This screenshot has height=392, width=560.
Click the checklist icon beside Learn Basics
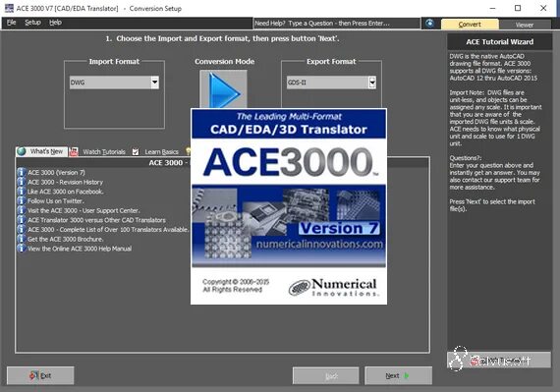(x=136, y=151)
